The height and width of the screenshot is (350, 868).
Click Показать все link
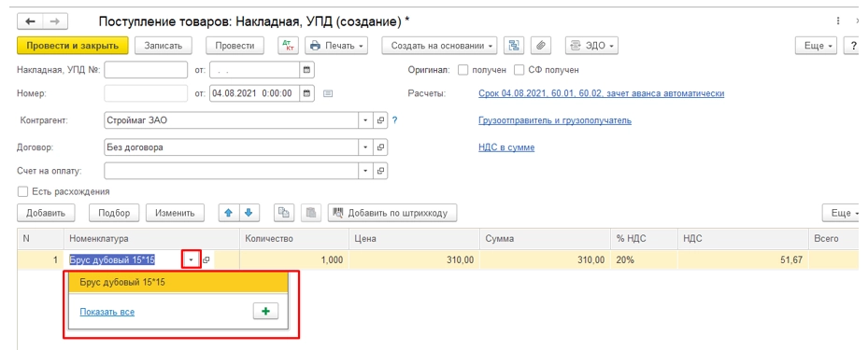pyautogui.click(x=107, y=312)
